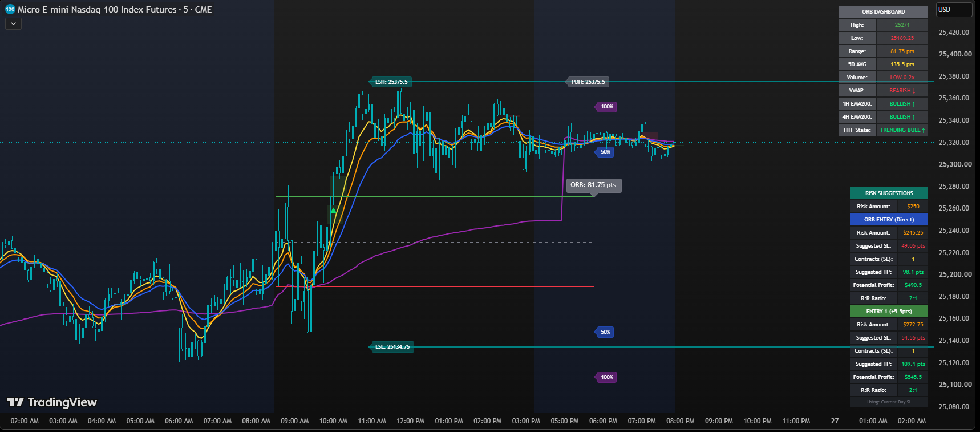
Task: Click the 12:00 PM time axis label
Action: point(410,421)
